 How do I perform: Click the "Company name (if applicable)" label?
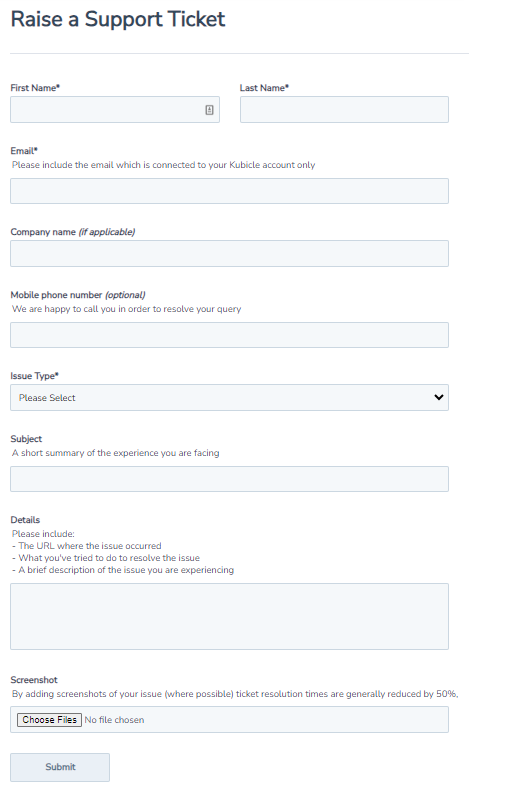[73, 232]
